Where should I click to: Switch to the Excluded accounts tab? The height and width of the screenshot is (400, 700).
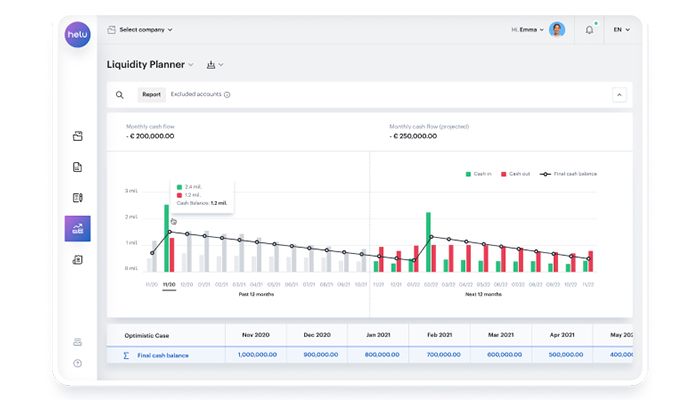coord(199,95)
